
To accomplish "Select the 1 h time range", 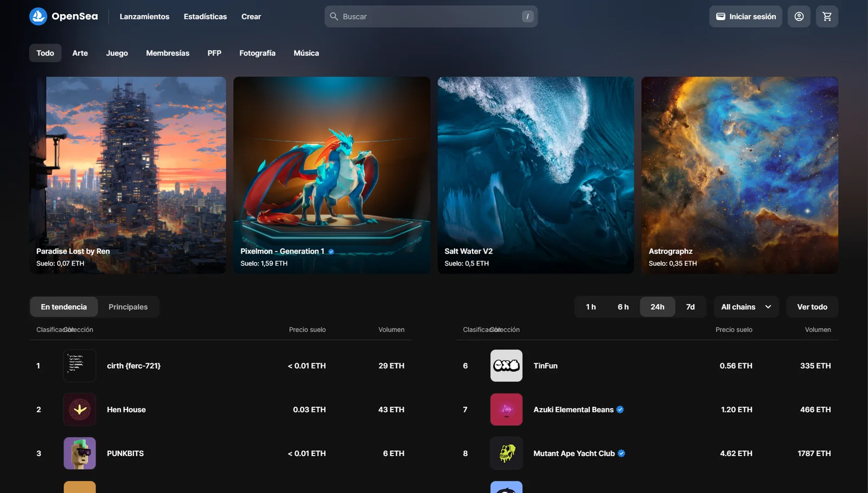I will click(x=591, y=307).
